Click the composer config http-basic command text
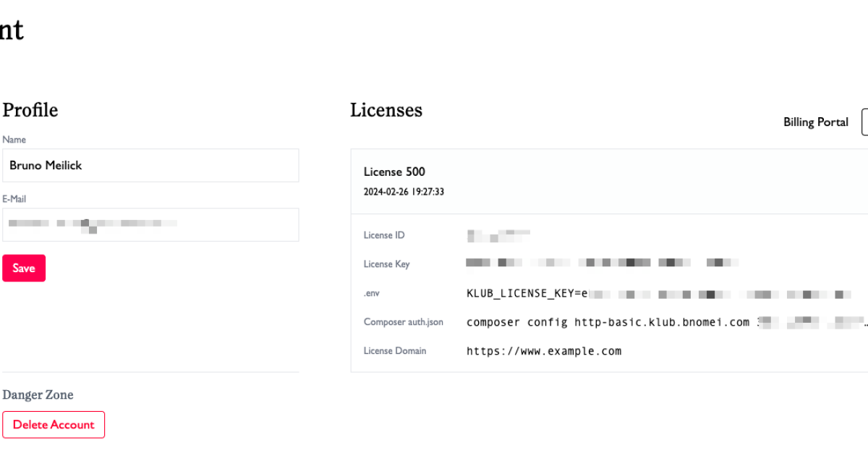Viewport: 868px width, 456px height. [608, 322]
